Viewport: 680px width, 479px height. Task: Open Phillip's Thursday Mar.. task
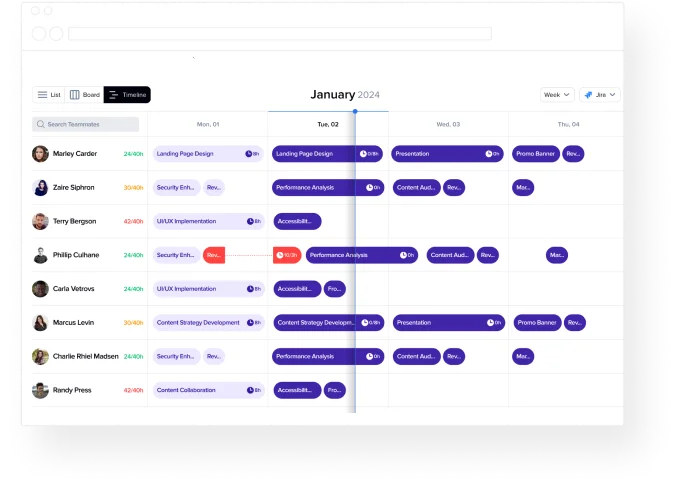[557, 255]
